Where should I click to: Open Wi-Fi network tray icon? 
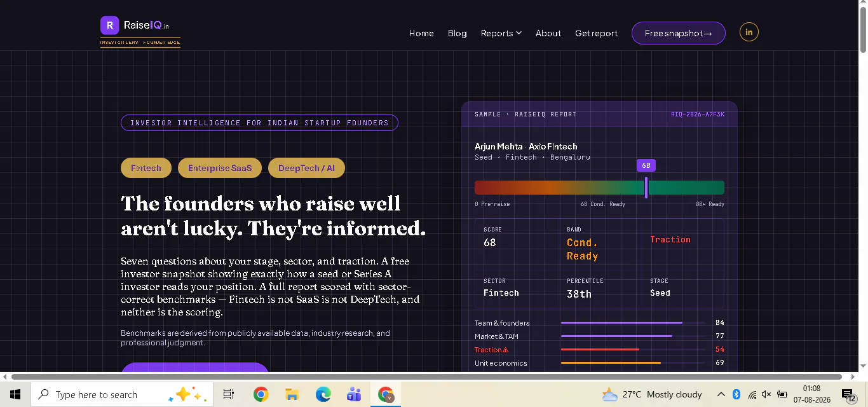752,394
